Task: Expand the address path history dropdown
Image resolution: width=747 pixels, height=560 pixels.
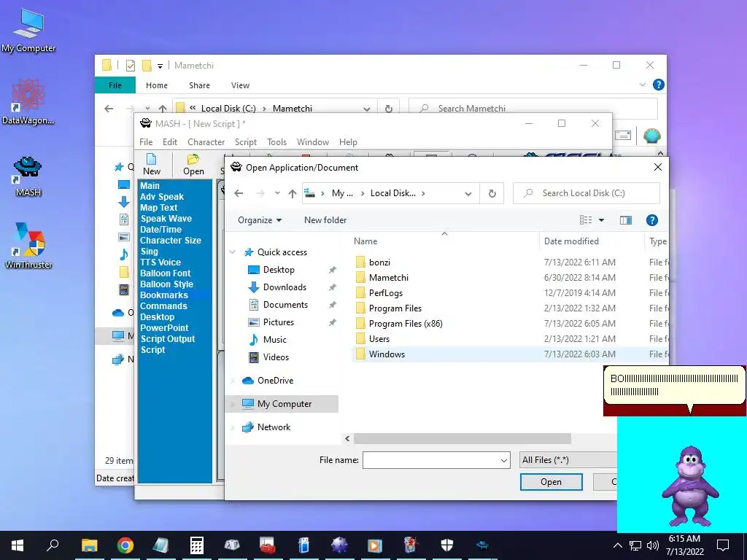Action: point(468,193)
